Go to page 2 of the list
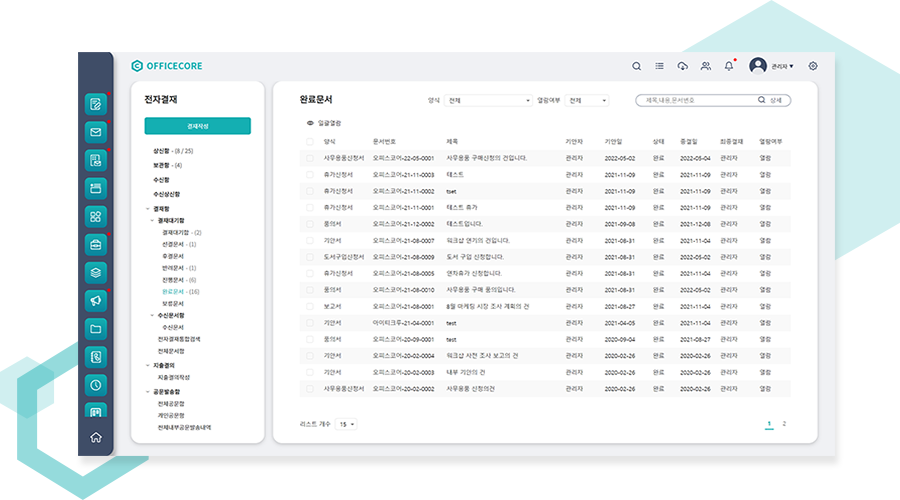The height and width of the screenshot is (500, 900). pyautogui.click(x=784, y=424)
